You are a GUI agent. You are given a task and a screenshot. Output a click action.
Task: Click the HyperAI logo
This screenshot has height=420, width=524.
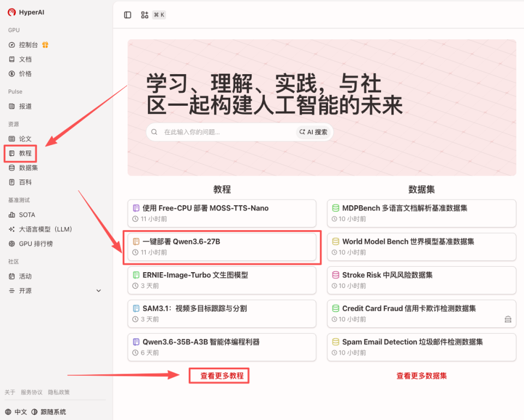25,11
